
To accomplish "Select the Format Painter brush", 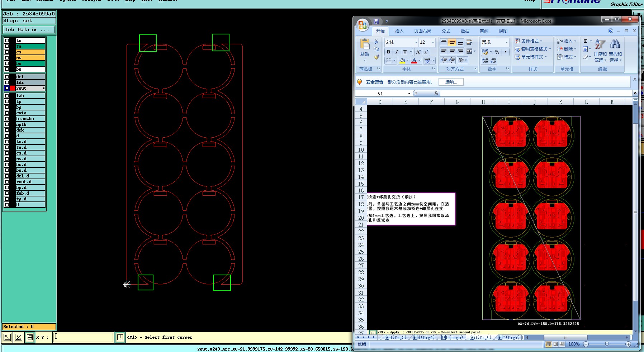I will point(376,57).
